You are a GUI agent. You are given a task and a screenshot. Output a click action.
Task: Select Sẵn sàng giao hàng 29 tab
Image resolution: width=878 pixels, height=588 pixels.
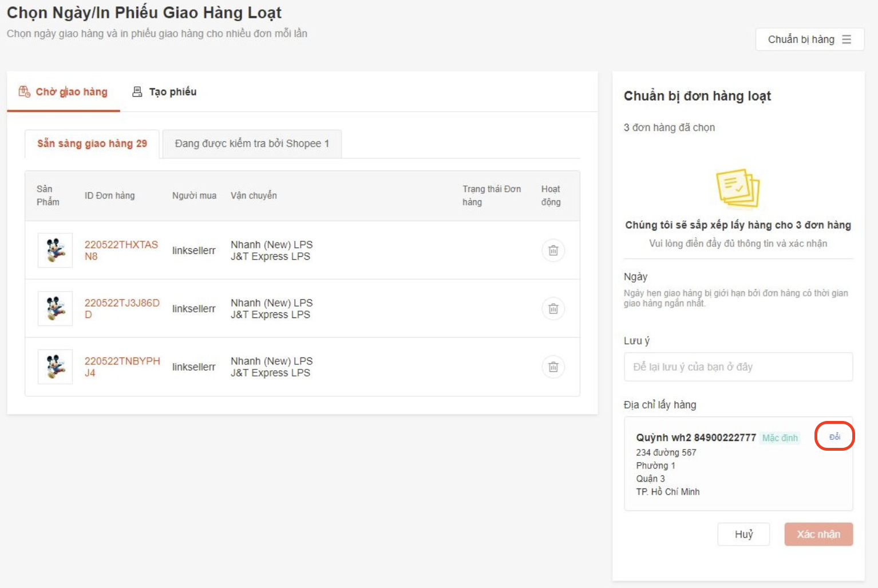click(x=92, y=144)
